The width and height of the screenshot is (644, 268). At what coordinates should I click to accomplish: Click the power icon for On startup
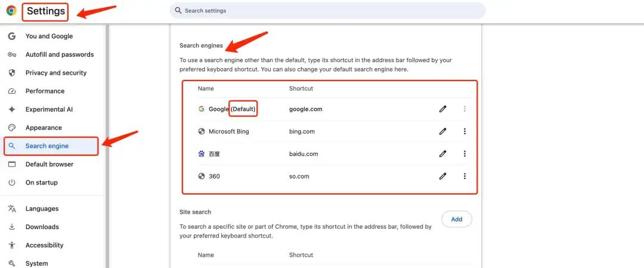tap(12, 183)
